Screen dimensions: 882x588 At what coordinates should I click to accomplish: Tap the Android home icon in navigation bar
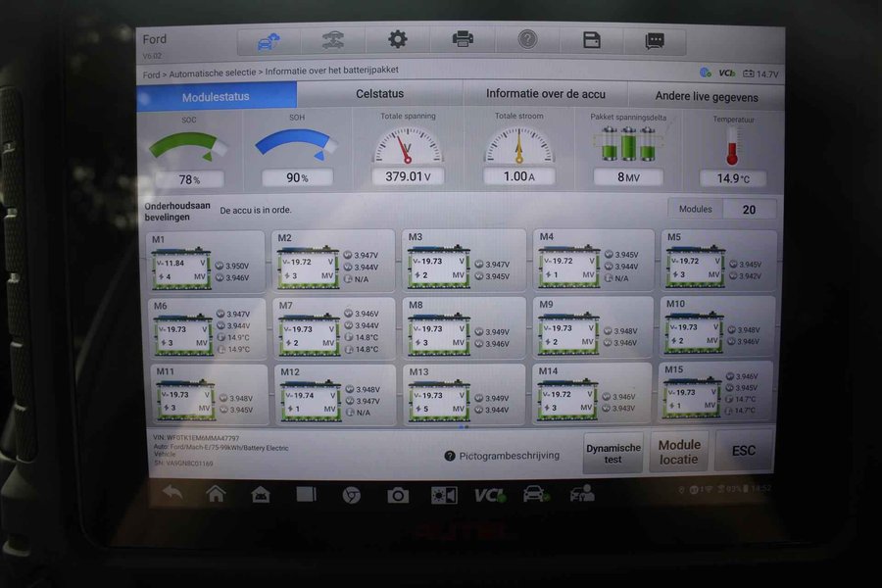216,493
